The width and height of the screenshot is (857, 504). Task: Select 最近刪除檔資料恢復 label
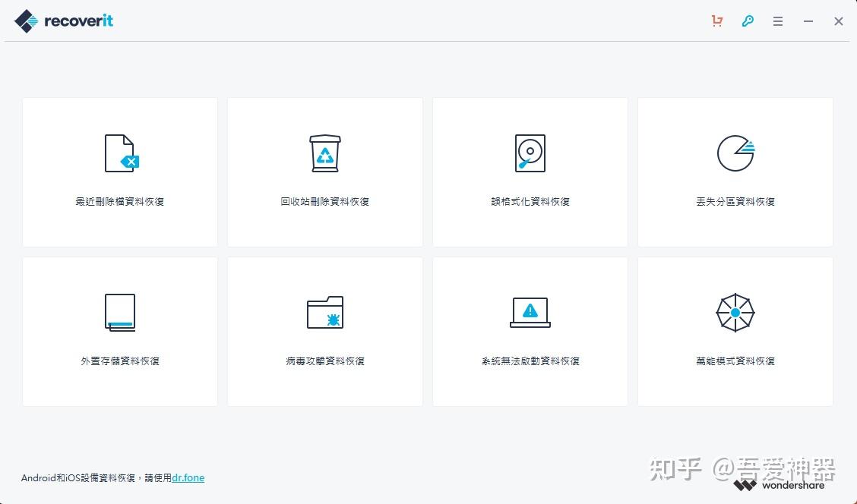pos(120,201)
